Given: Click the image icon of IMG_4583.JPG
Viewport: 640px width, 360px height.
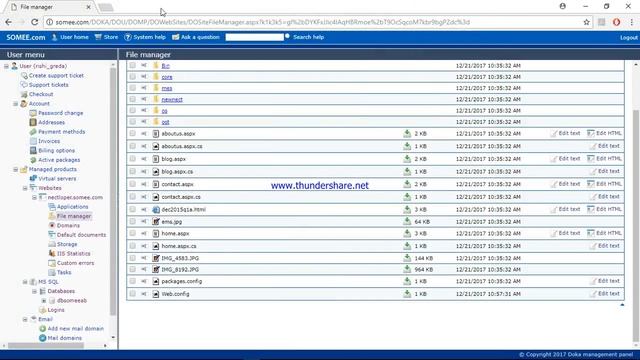Looking at the screenshot, I should pos(156,258).
